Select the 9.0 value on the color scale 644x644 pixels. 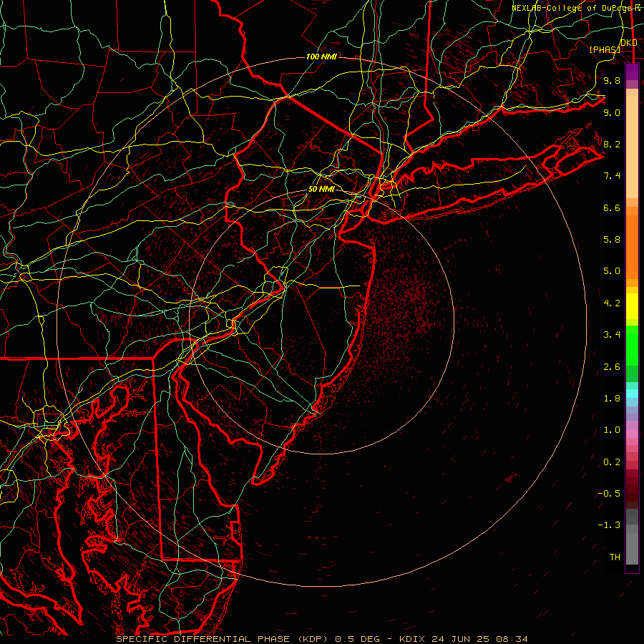coord(612,112)
